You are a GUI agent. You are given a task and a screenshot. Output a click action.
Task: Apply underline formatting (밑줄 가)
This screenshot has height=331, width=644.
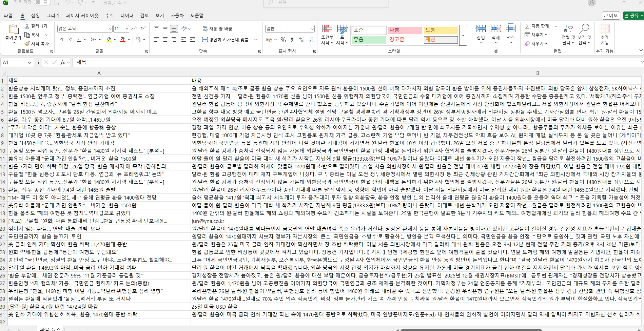tap(79, 40)
